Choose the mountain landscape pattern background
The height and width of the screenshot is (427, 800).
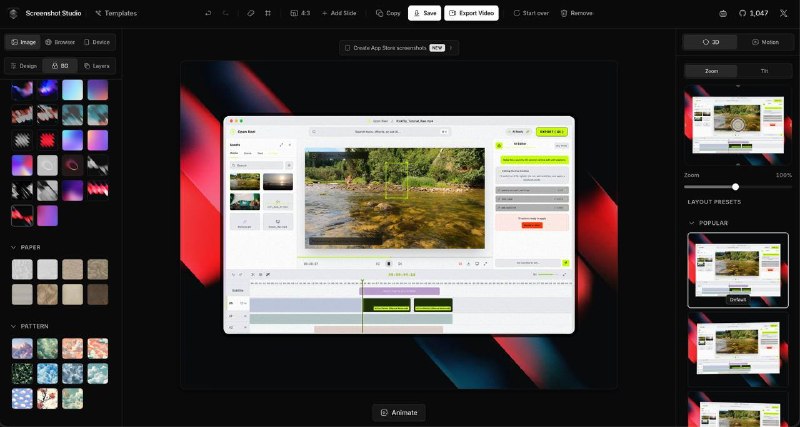tap(22, 348)
